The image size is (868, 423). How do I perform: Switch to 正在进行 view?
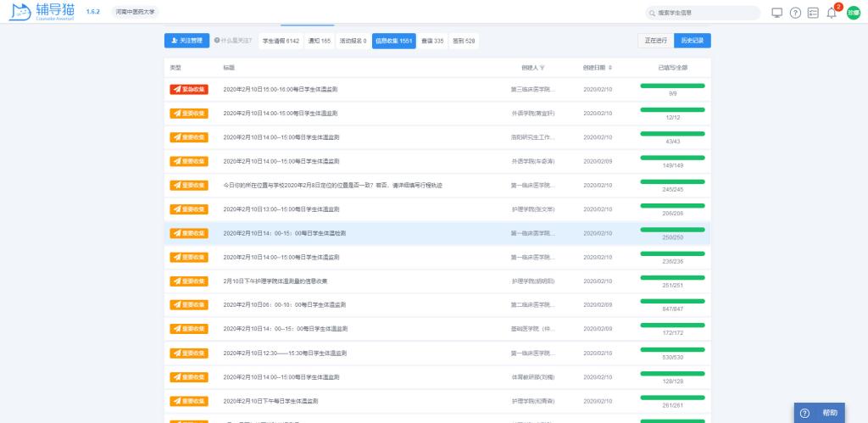click(655, 41)
